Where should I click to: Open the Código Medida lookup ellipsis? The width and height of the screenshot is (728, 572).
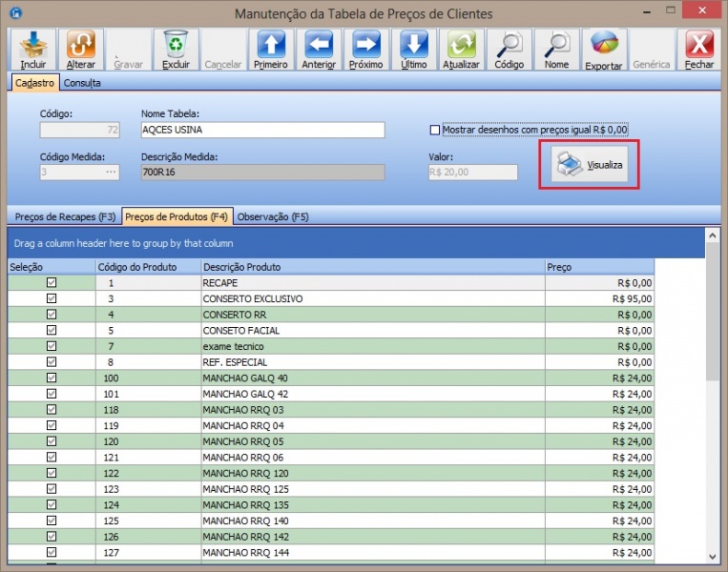pos(111,173)
